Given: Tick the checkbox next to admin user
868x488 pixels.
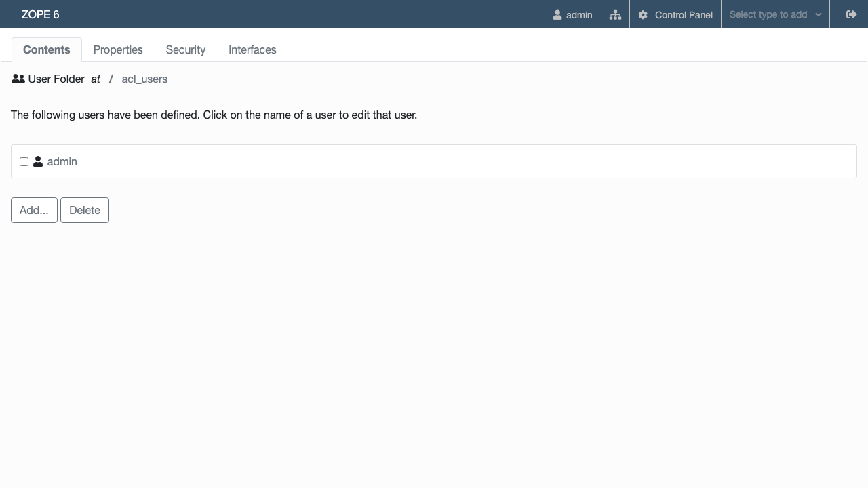Looking at the screenshot, I should pos(24,161).
